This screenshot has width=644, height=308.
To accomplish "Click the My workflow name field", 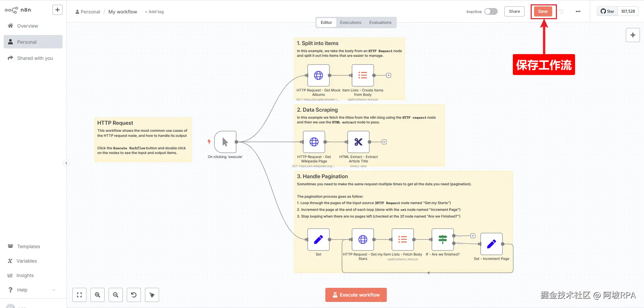I will pyautogui.click(x=123, y=12).
